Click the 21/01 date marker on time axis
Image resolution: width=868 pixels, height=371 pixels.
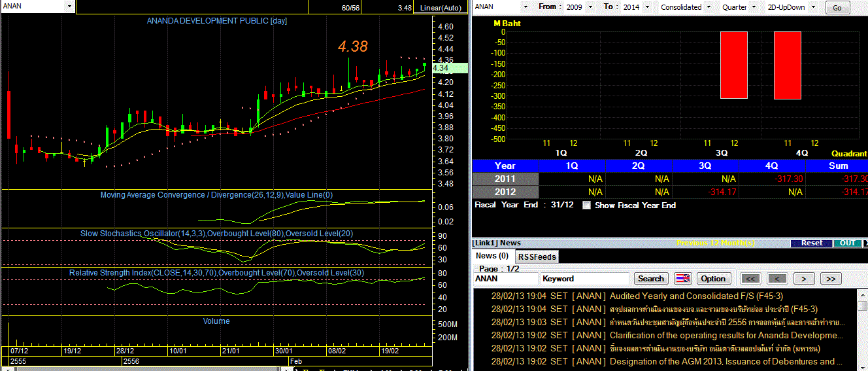230,351
